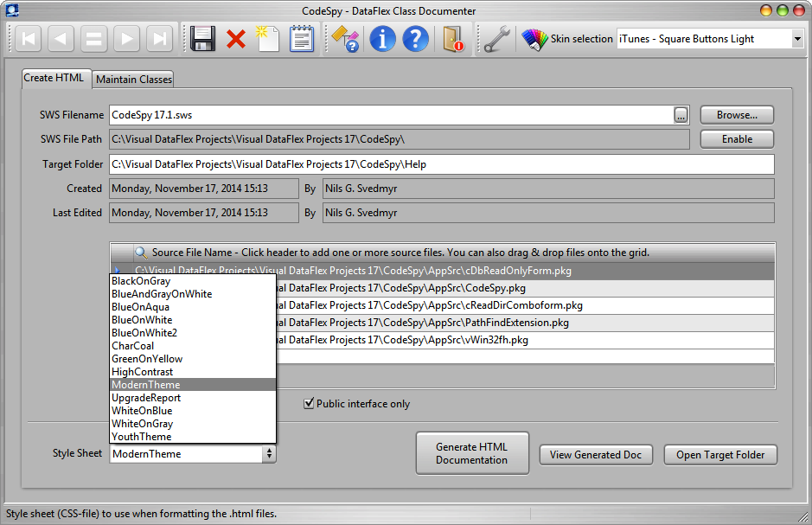The height and width of the screenshot is (525, 812).
Task: Create a new blank document
Action: [x=268, y=39]
